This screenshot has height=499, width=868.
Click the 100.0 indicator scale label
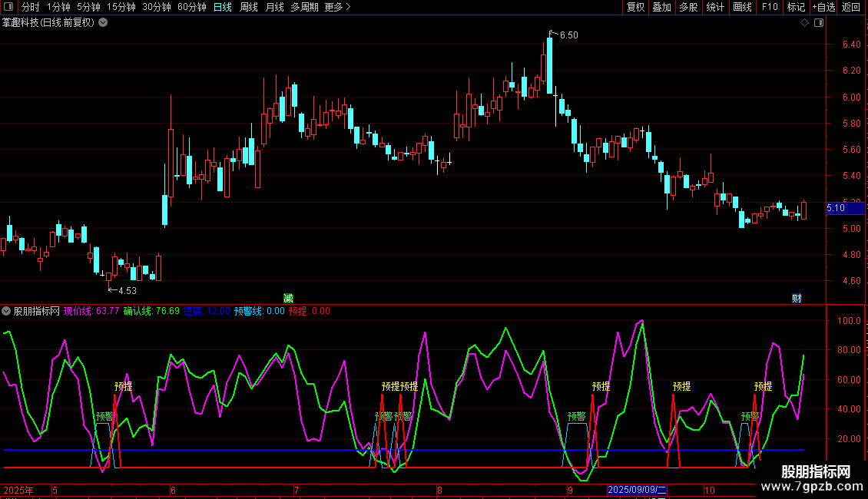coord(849,320)
